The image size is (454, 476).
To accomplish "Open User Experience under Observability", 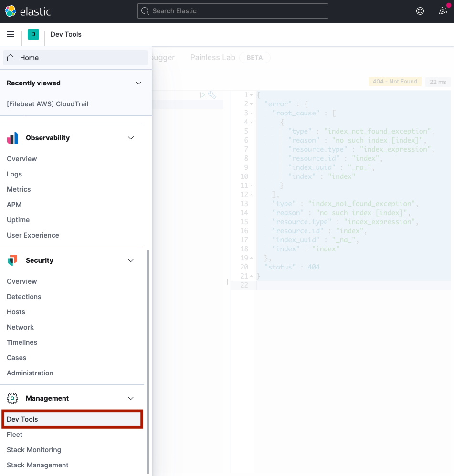I will pyautogui.click(x=33, y=235).
